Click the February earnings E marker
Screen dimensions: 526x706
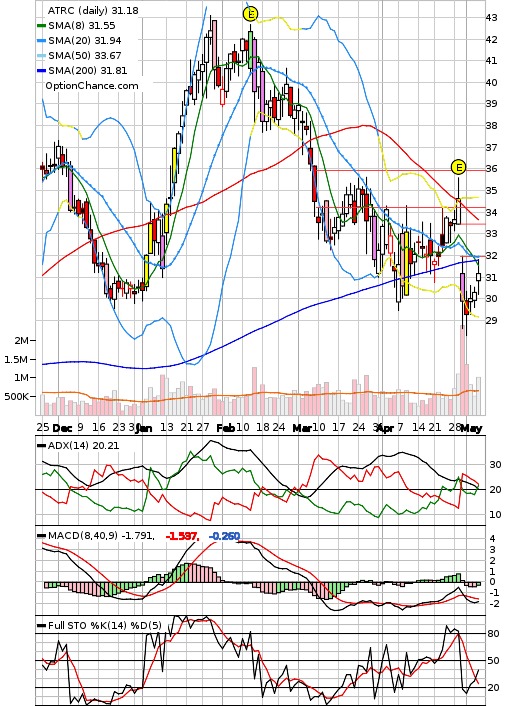click(x=250, y=14)
